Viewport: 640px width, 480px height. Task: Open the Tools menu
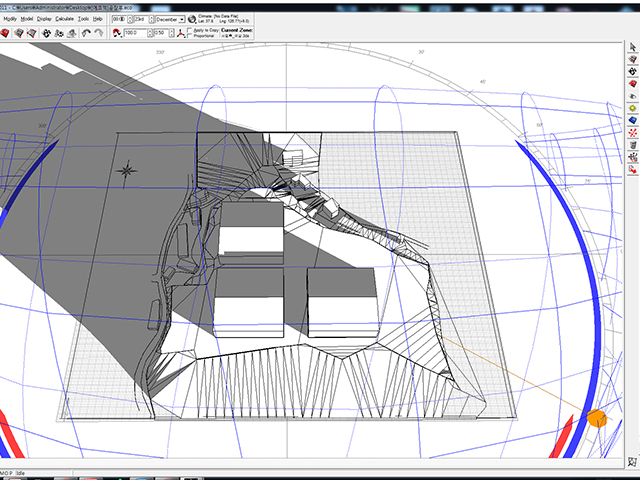pyautogui.click(x=83, y=19)
